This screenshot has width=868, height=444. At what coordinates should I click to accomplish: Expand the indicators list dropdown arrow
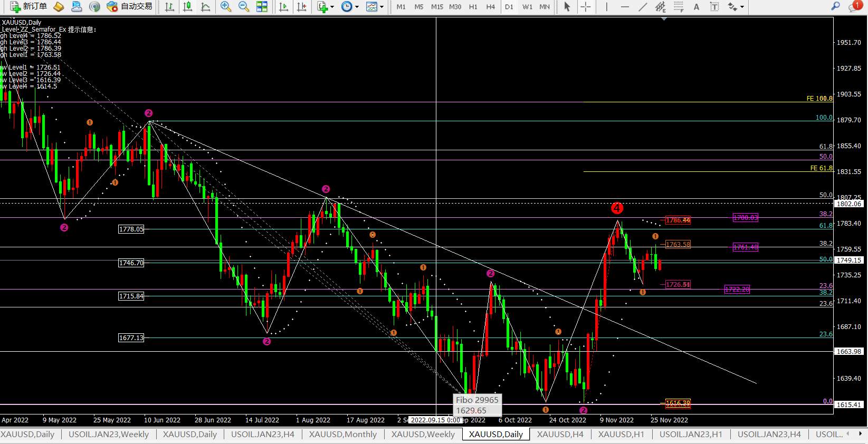(x=332, y=7)
